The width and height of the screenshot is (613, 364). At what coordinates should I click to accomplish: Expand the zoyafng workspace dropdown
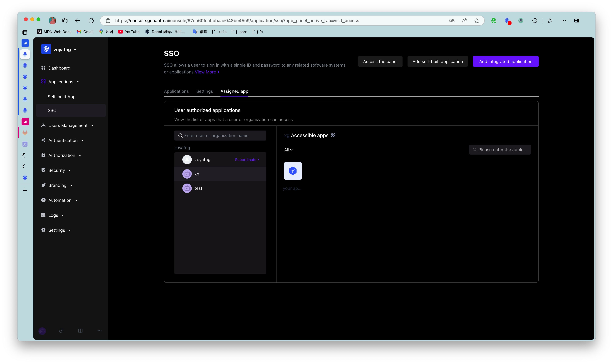pos(75,50)
